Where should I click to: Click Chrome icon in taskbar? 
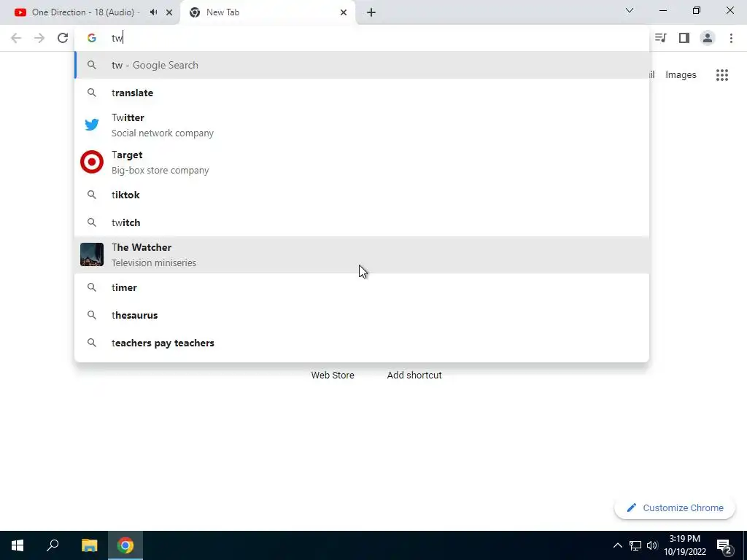pos(125,545)
